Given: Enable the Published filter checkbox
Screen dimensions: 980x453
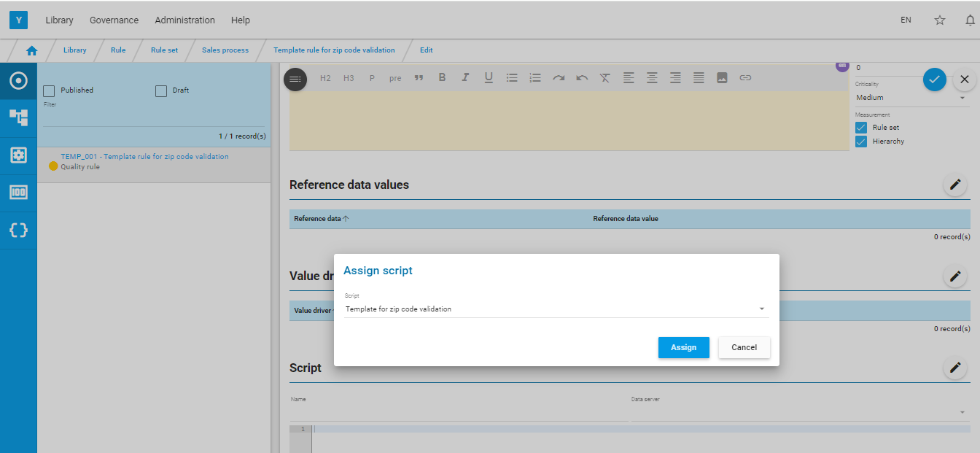Looking at the screenshot, I should (x=50, y=90).
